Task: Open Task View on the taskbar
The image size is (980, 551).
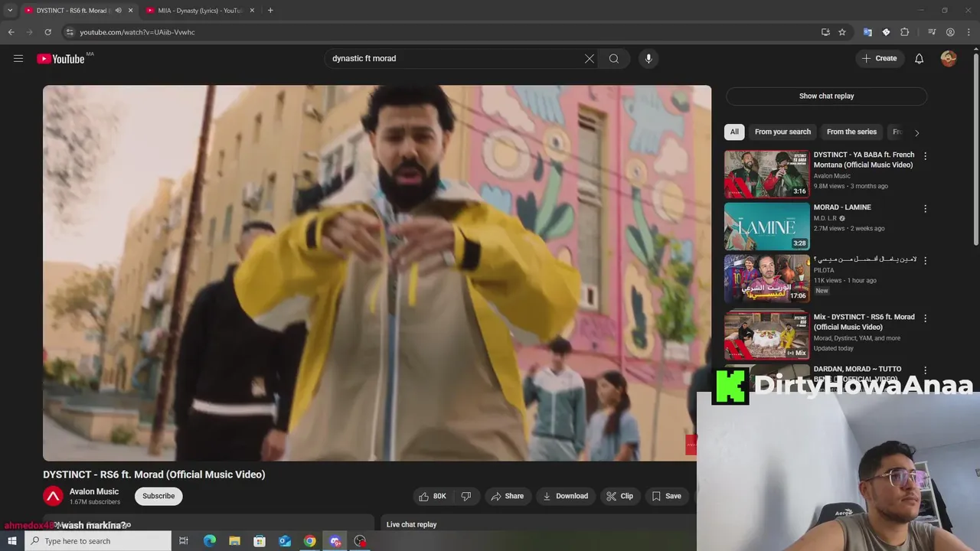Action: coord(184,541)
